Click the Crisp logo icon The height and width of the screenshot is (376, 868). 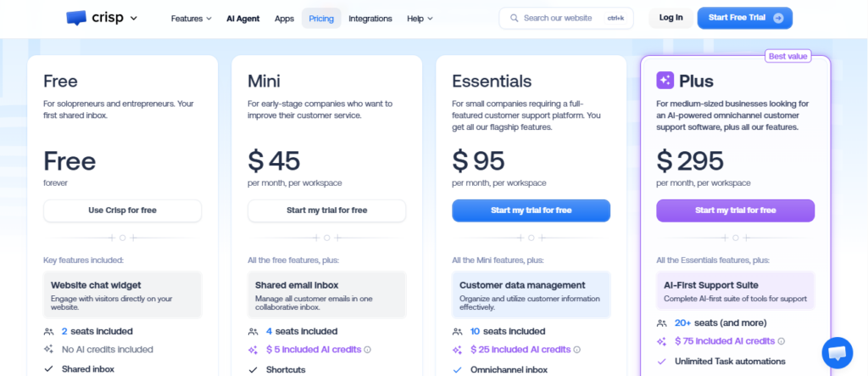click(x=75, y=19)
